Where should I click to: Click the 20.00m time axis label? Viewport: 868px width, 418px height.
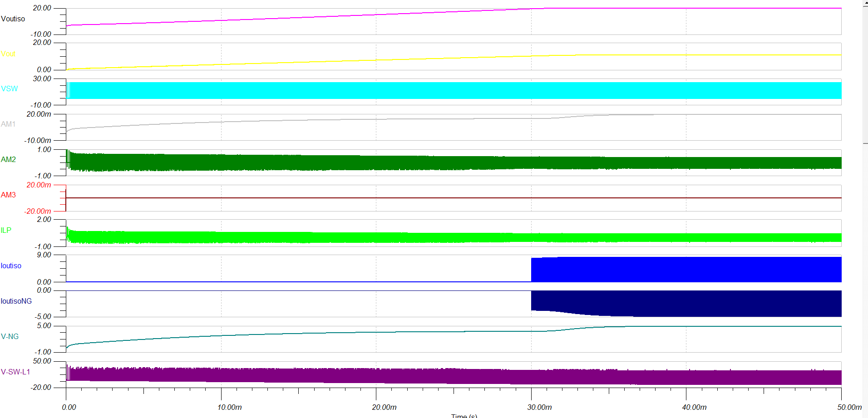pos(385,408)
